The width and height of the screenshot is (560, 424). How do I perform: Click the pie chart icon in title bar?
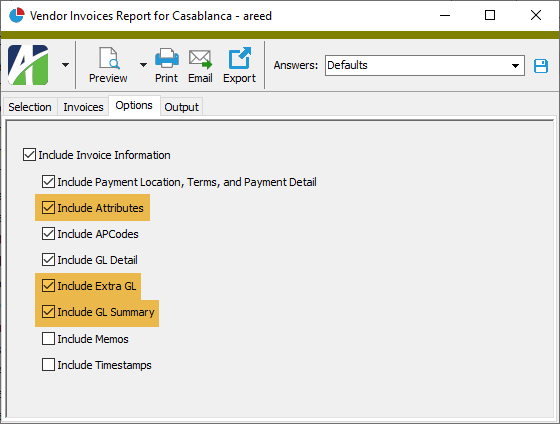point(16,15)
